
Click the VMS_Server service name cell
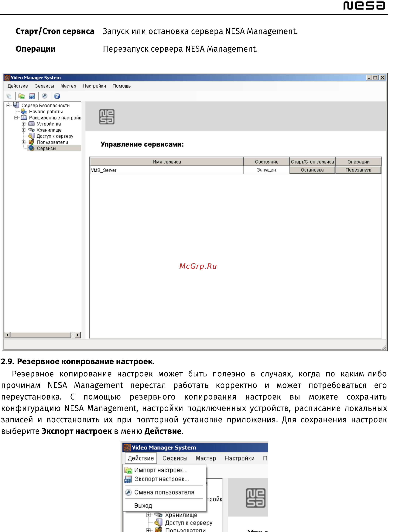pyautogui.click(x=167, y=170)
